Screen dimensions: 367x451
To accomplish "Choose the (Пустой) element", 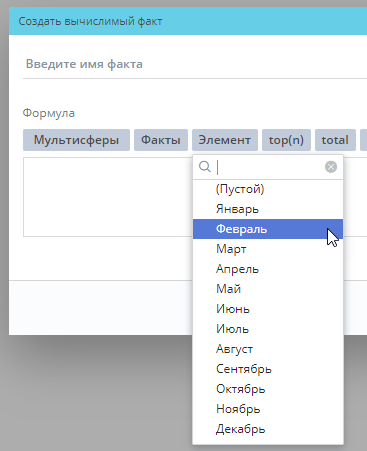I will [x=268, y=189].
